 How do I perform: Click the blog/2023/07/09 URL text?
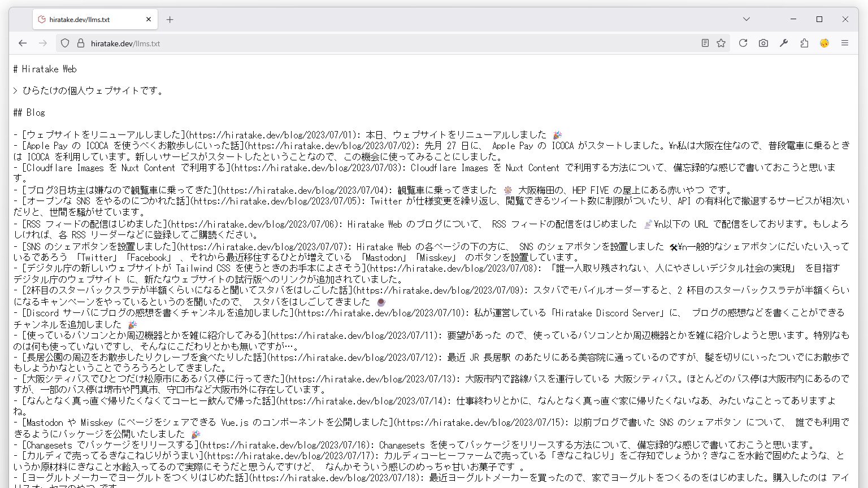441,290
